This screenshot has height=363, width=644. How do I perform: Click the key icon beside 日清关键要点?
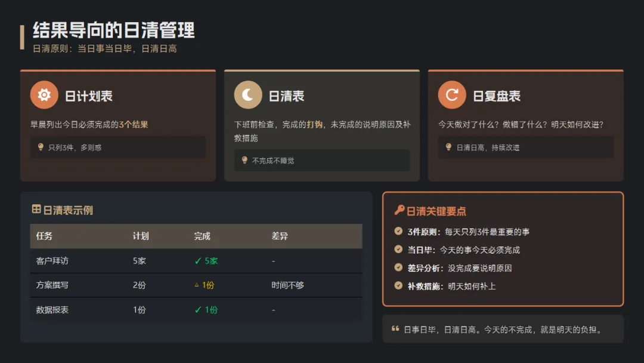point(399,210)
